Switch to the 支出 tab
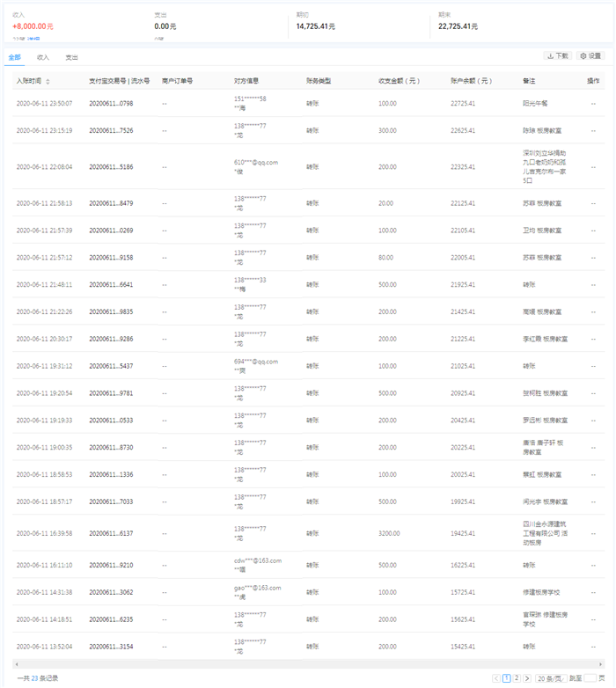616x688 pixels. coord(71,57)
